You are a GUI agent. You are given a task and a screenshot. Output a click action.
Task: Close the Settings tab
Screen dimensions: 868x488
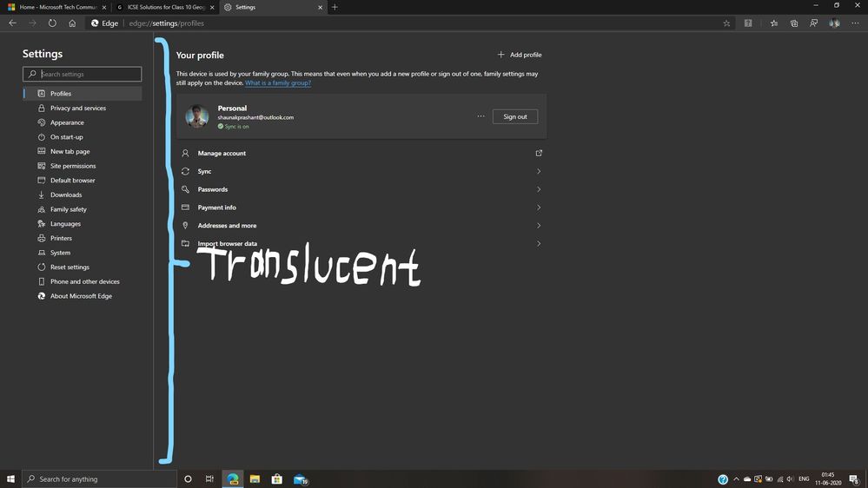(x=320, y=7)
